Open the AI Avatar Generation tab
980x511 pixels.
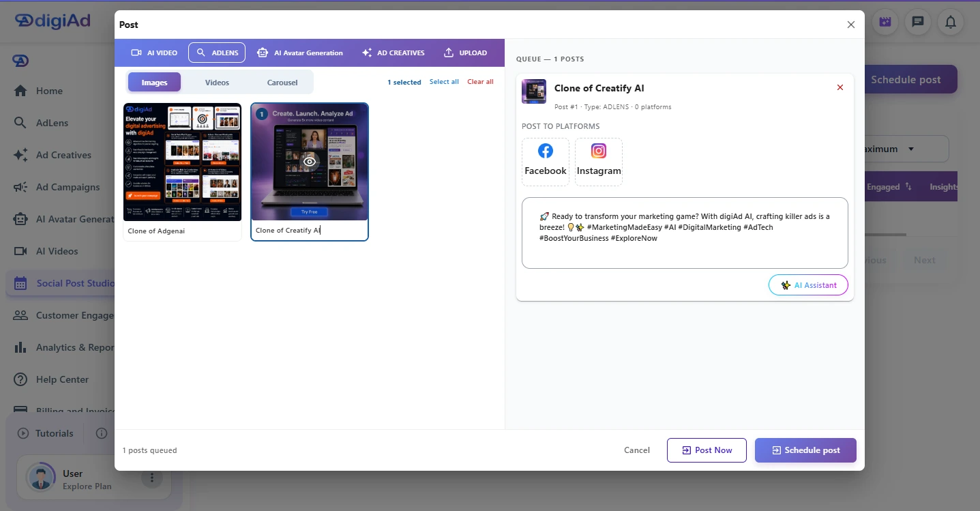click(299, 53)
